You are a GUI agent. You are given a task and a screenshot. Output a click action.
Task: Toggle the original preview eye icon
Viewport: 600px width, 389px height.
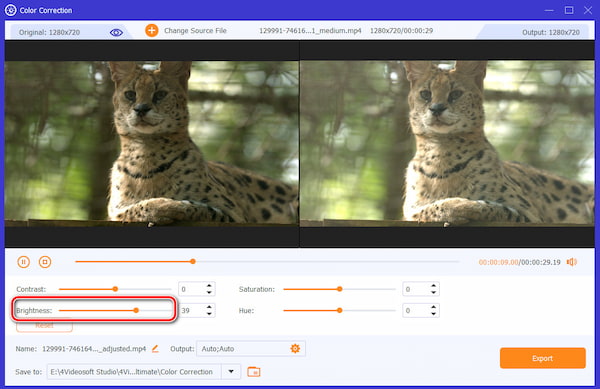[x=116, y=33]
